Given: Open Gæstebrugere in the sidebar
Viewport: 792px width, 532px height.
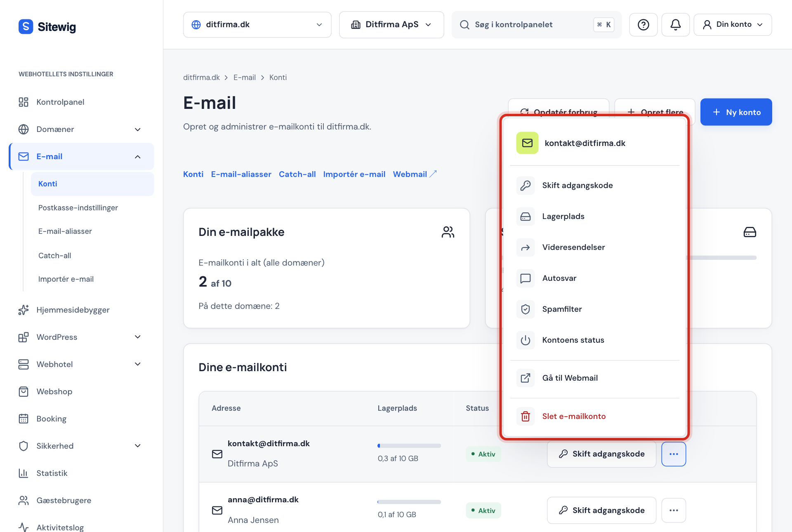Looking at the screenshot, I should [x=81, y=500].
